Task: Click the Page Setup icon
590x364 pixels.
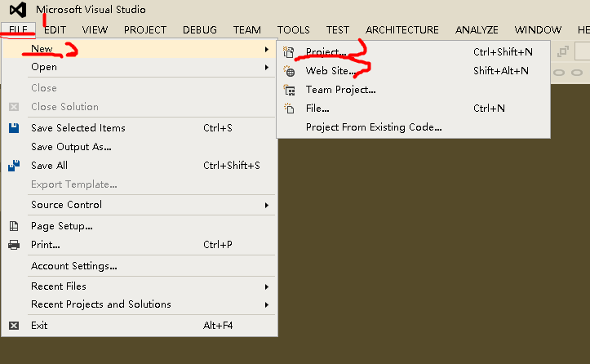Action: pyautogui.click(x=14, y=226)
